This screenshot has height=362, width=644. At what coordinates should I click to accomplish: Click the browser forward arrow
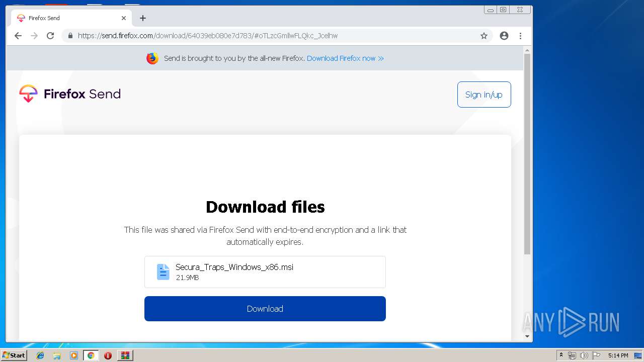34,36
